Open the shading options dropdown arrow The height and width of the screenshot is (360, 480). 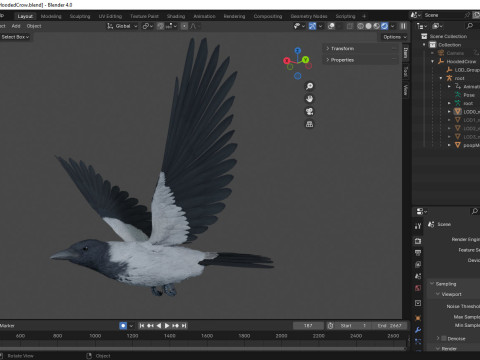[x=393, y=26]
